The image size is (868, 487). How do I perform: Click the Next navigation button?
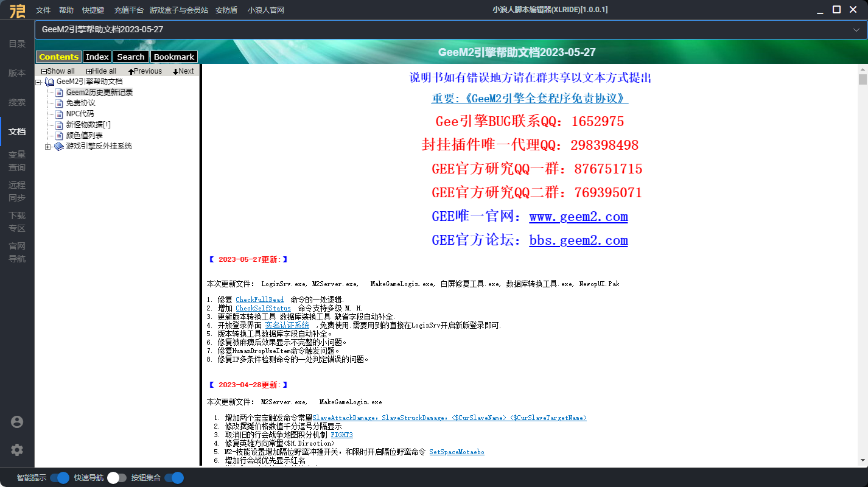(183, 71)
